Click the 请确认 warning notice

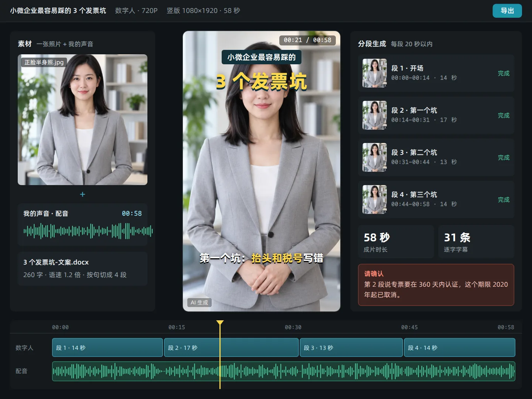[x=436, y=285]
